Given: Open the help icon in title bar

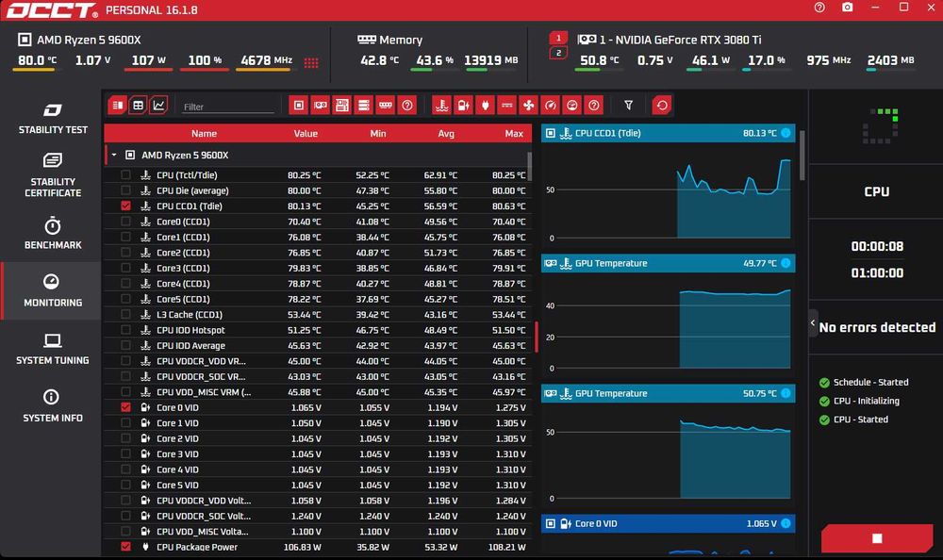Looking at the screenshot, I should coord(819,8).
